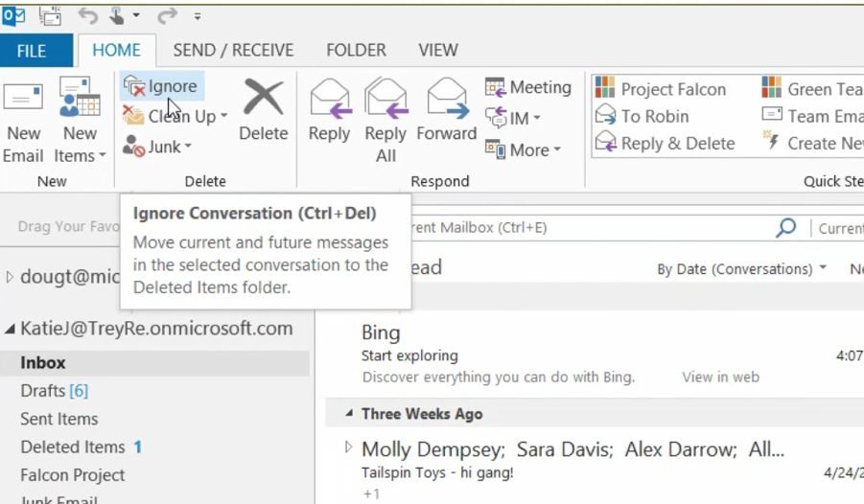The width and height of the screenshot is (864, 504).
Task: Create a New Email
Action: tap(23, 121)
